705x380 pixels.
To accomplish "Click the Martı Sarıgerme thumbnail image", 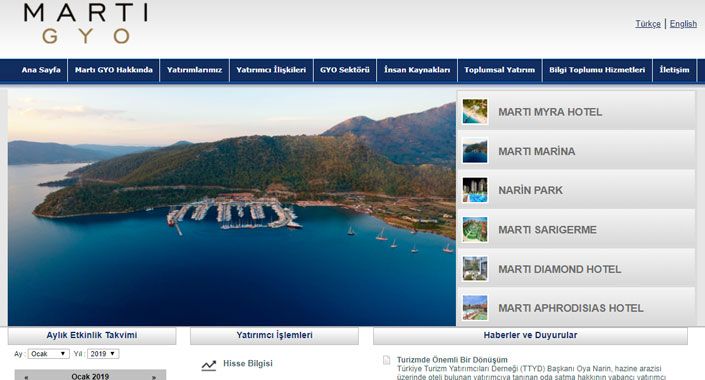I will click(x=475, y=229).
